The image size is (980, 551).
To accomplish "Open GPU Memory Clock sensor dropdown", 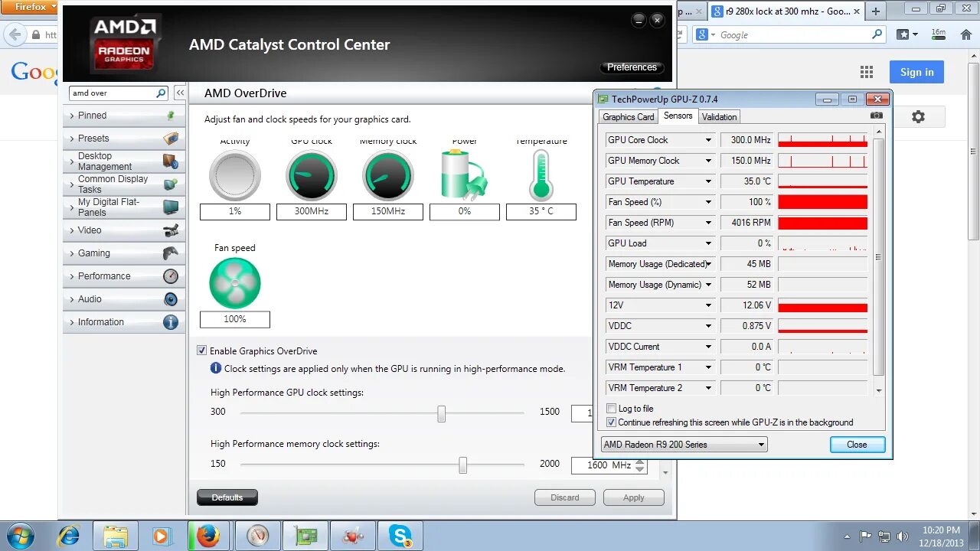I will pyautogui.click(x=708, y=161).
